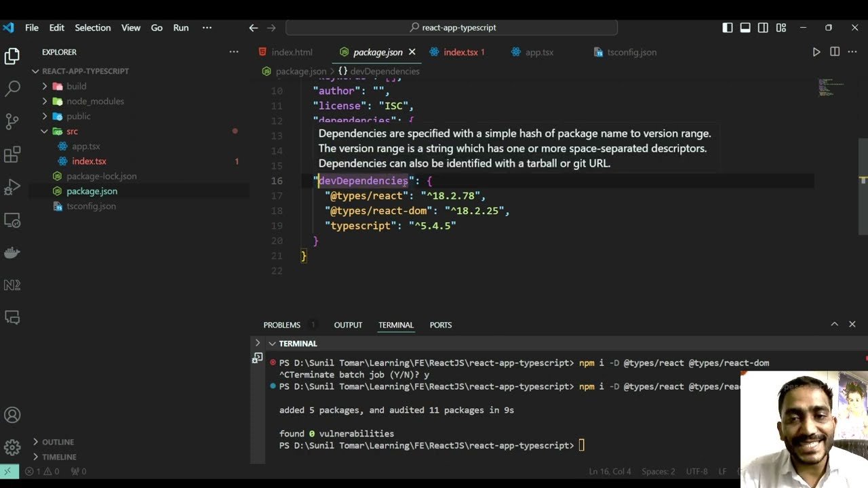Open Run and Debug view
Viewport: 868px width, 488px height.
(12, 187)
